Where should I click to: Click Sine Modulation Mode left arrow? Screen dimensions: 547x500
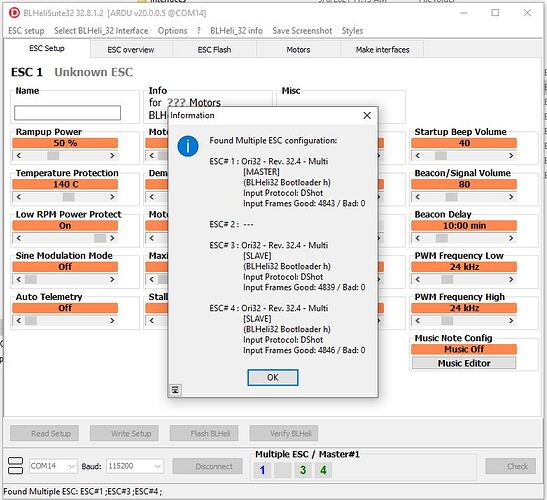19,279
